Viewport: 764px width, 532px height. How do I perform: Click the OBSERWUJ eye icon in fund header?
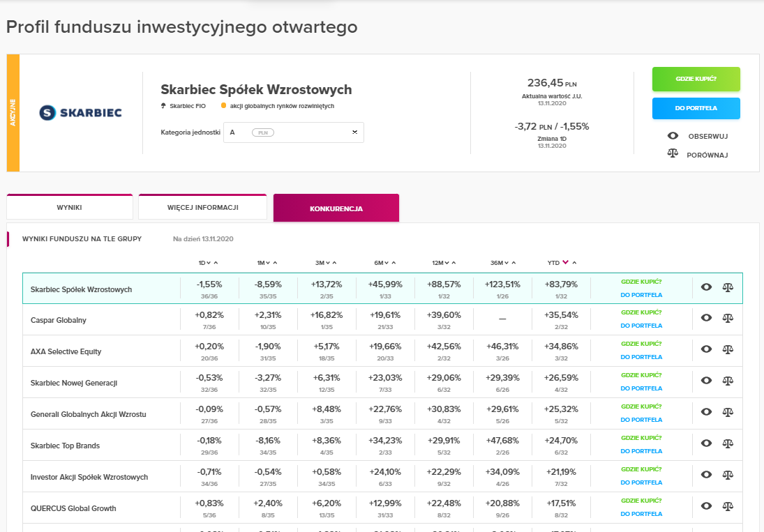(x=673, y=136)
